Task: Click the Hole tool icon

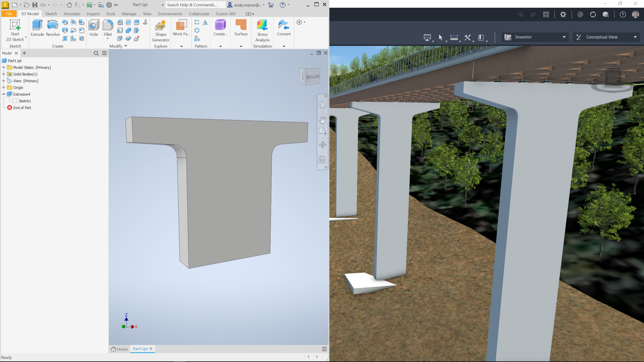Action: [x=94, y=27]
